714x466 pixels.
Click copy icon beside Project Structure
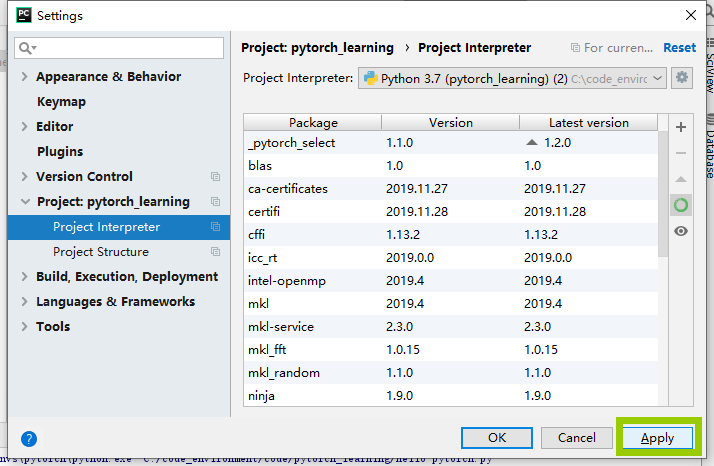[x=215, y=251]
